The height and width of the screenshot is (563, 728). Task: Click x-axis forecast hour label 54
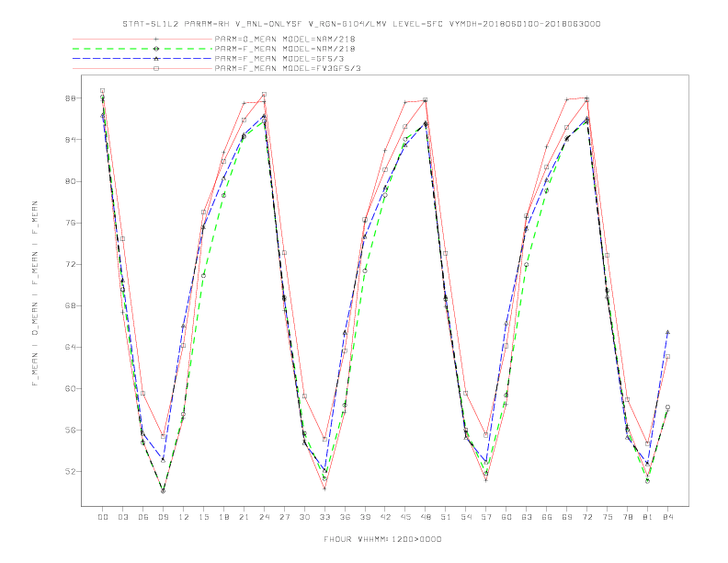pyautogui.click(x=466, y=517)
